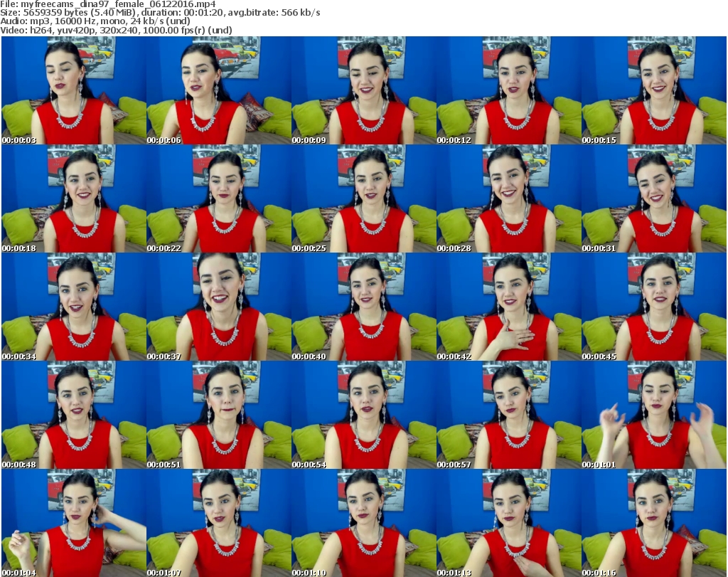Select the frame at 00:00:54
The height and width of the screenshot is (577, 728).
[x=363, y=415]
